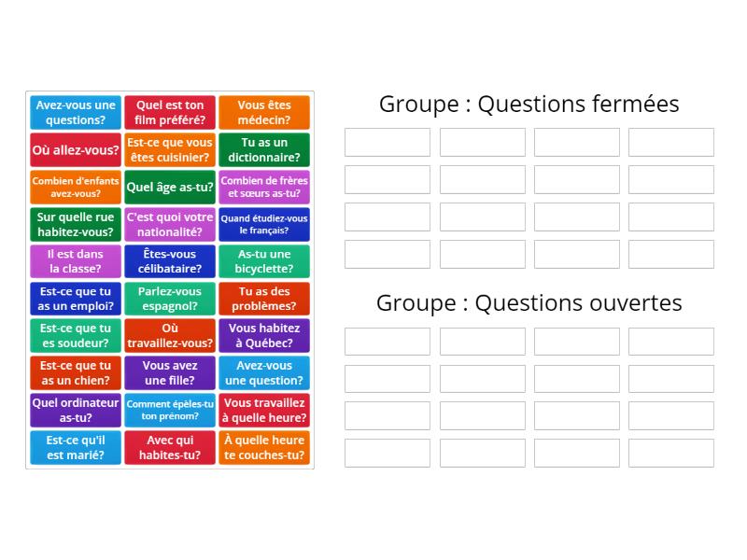This screenshot has height=560, width=747.
Task: Click the tile "Tu as un dictionnaire?"
Action: point(263,149)
